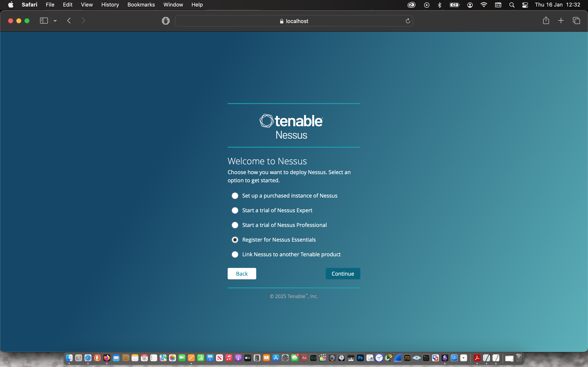This screenshot has width=588, height=367.
Task: Click the Safari sidebar toggle icon
Action: tap(44, 21)
